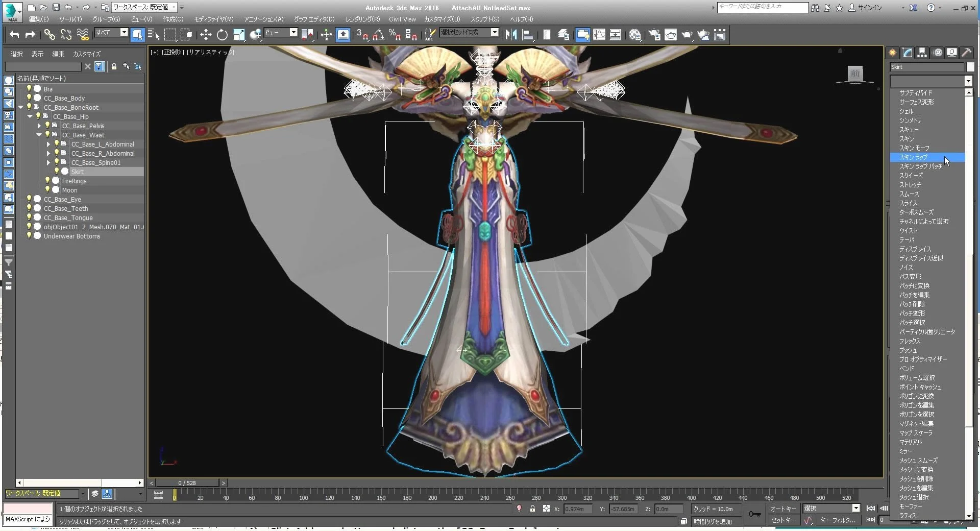Click the Mirror tool icon
The height and width of the screenshot is (531, 980).
(511, 35)
